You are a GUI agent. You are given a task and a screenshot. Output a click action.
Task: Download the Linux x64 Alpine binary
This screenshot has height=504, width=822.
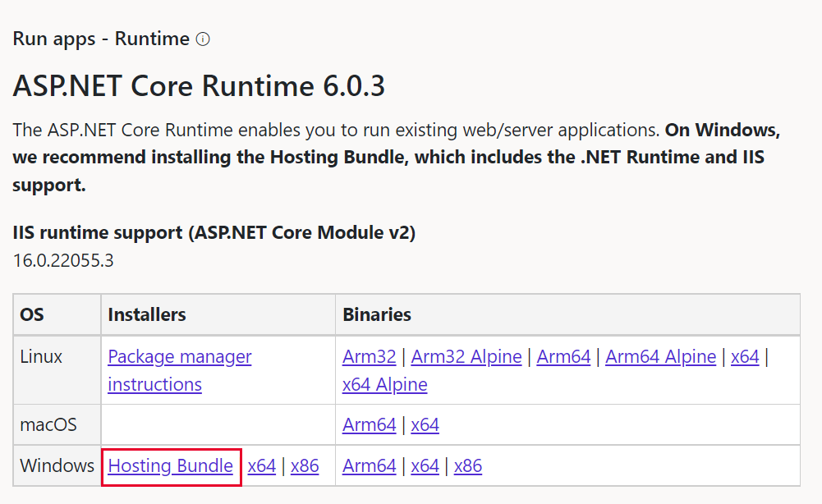[x=384, y=384]
